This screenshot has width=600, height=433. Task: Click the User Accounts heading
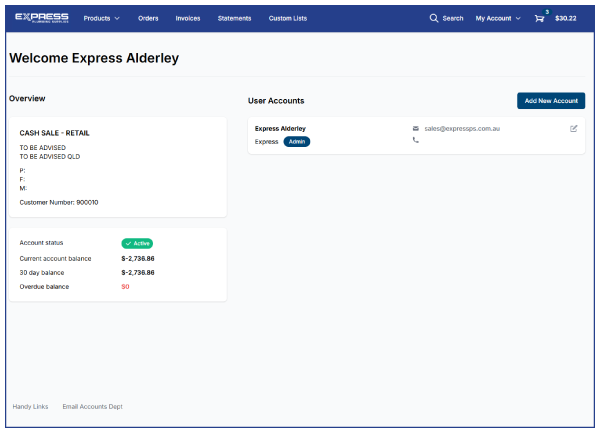tap(276, 101)
